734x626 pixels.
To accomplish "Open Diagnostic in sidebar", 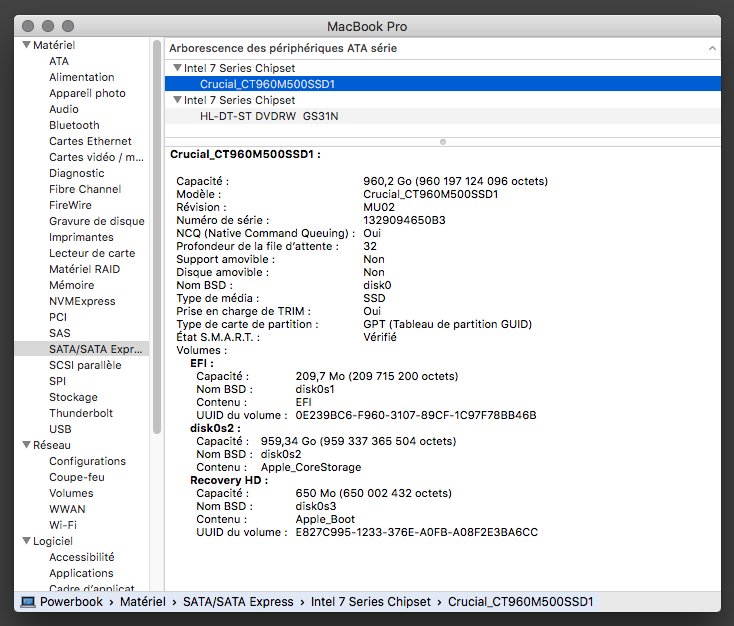I will pos(77,173).
